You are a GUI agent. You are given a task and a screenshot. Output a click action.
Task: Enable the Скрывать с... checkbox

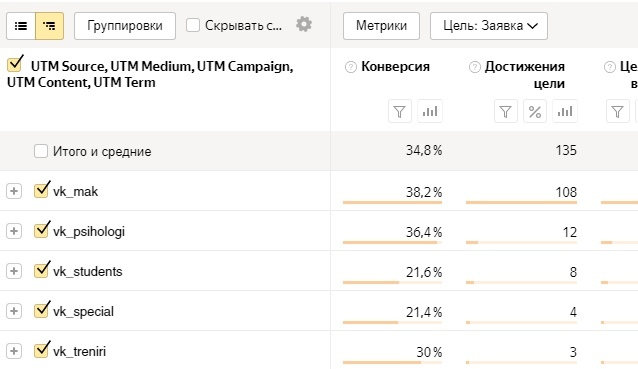[193, 25]
